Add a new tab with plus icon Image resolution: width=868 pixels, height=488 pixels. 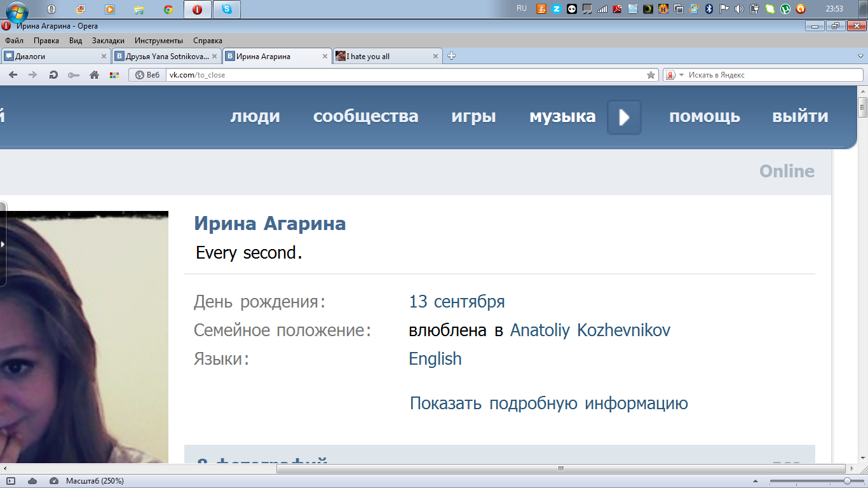452,56
